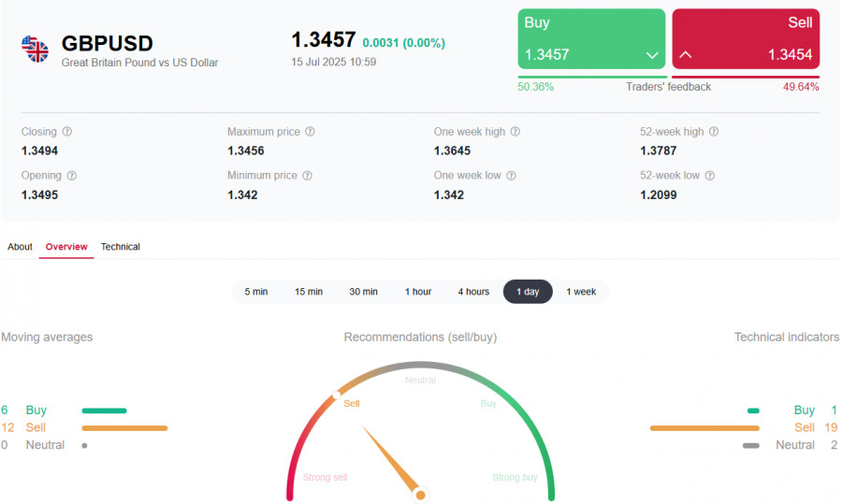Select the 4 hours timeframe

point(473,292)
